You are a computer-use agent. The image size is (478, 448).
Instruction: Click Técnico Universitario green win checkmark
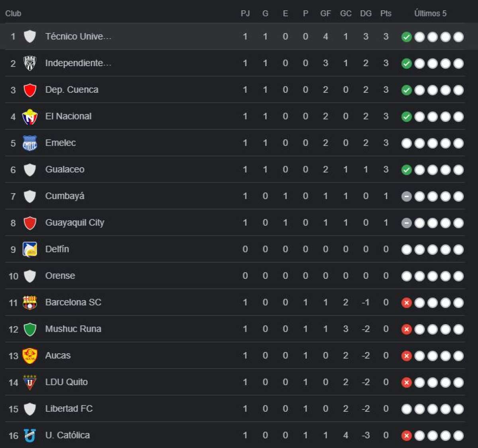click(x=406, y=37)
